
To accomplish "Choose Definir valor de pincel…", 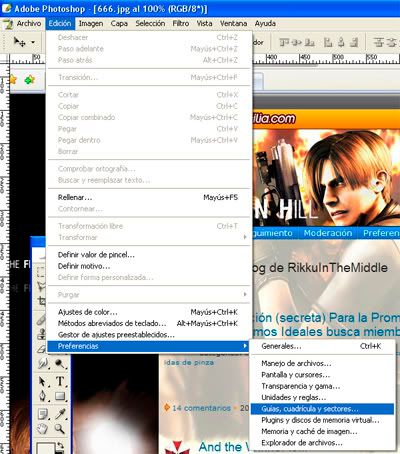I will [149, 255].
